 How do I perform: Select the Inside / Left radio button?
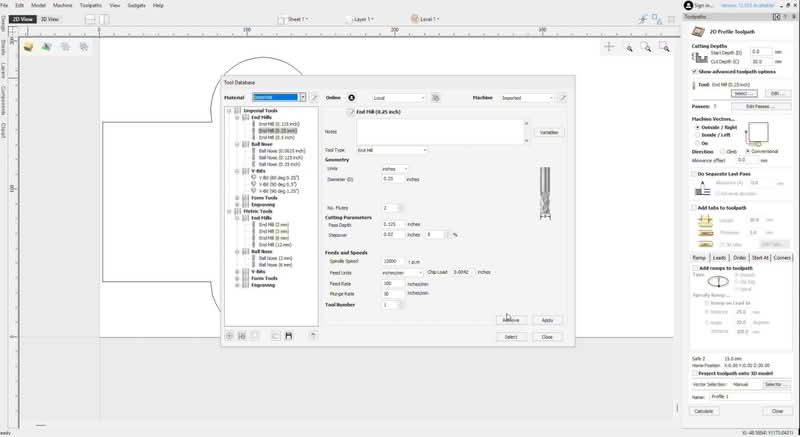click(x=697, y=134)
